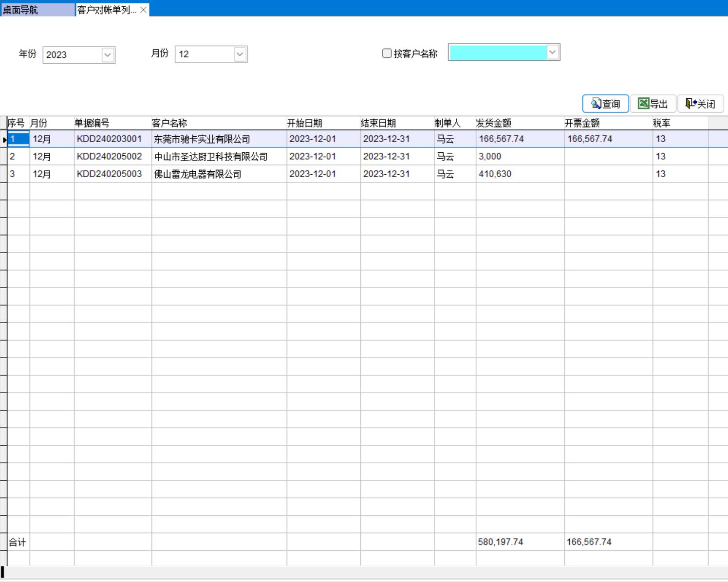The height and width of the screenshot is (582, 728).
Task: Switch to the 桌面导航 tab
Action: [x=37, y=10]
